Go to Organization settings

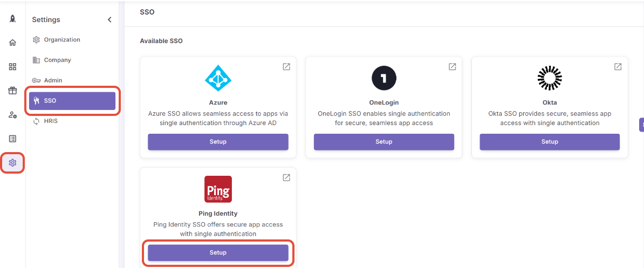[61, 40]
